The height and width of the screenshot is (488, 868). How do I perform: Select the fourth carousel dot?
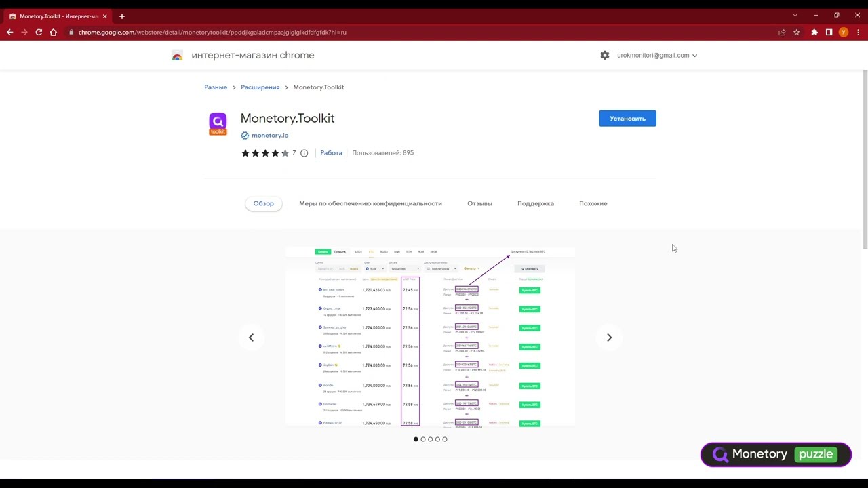tap(437, 439)
